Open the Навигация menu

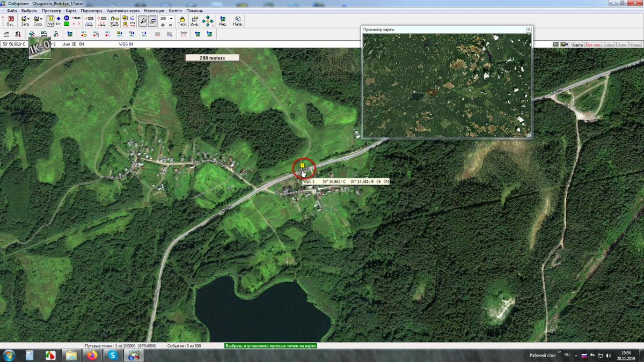click(153, 11)
